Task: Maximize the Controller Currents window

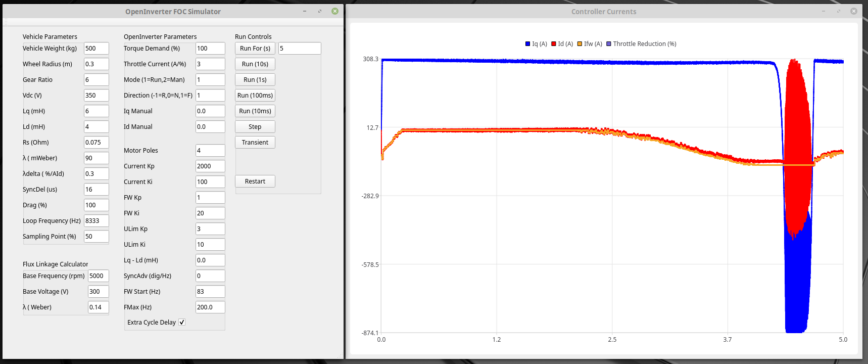Action: click(x=838, y=11)
